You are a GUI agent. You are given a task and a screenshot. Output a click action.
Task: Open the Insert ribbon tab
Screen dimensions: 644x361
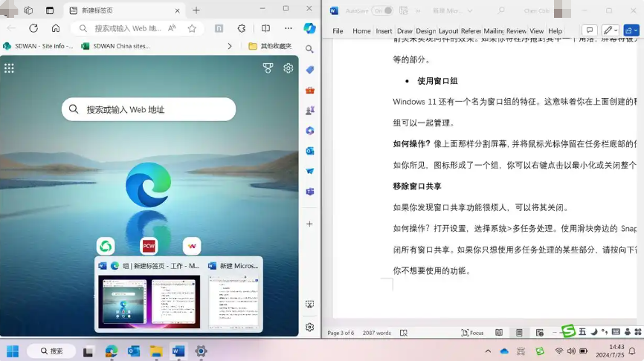[x=384, y=31]
